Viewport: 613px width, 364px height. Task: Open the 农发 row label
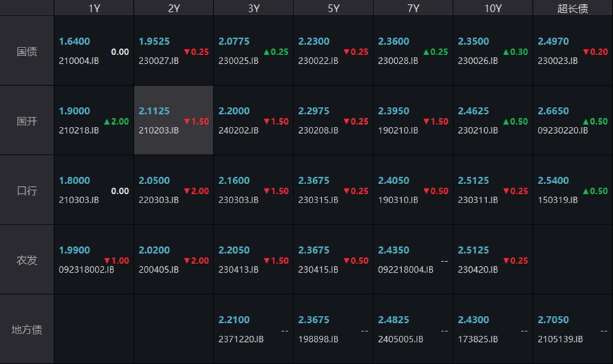tap(27, 260)
